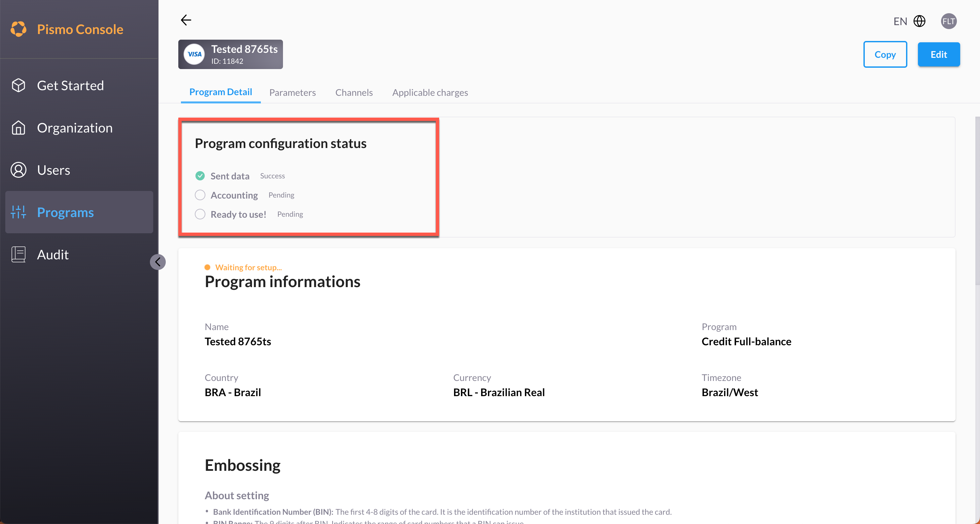Click the page vertical scrollbar
Viewport: 980px width, 524px height.
[977, 202]
